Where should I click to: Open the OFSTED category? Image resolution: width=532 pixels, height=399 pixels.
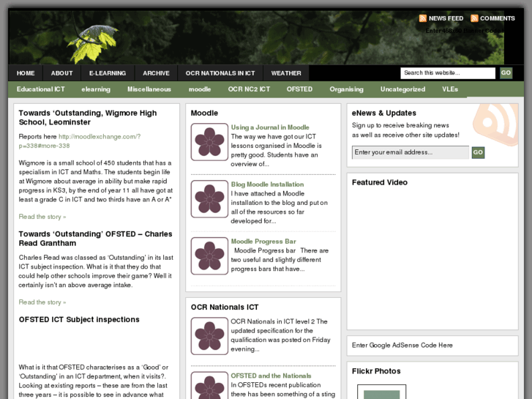pos(299,89)
